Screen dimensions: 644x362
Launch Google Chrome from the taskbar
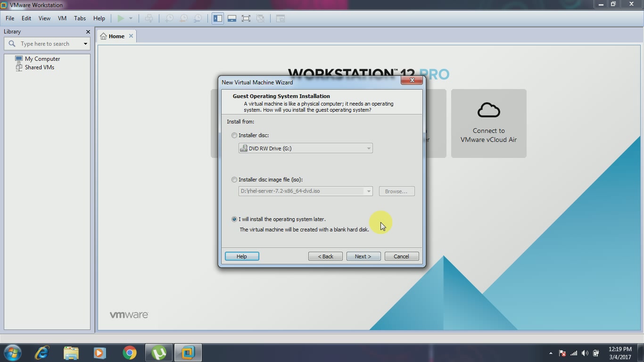[x=129, y=353]
